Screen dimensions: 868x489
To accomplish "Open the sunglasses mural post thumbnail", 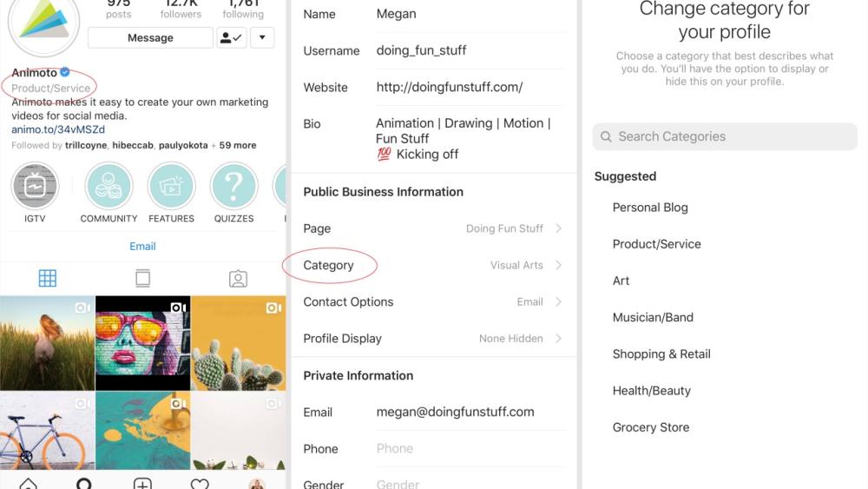I will [142, 342].
